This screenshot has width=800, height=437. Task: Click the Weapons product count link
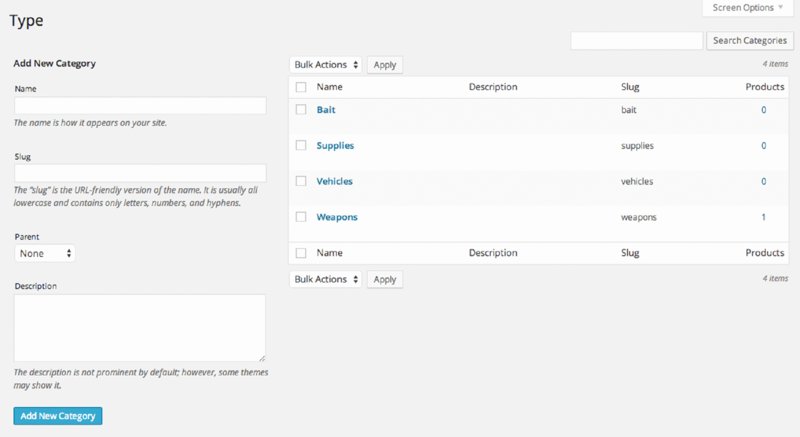coord(763,217)
